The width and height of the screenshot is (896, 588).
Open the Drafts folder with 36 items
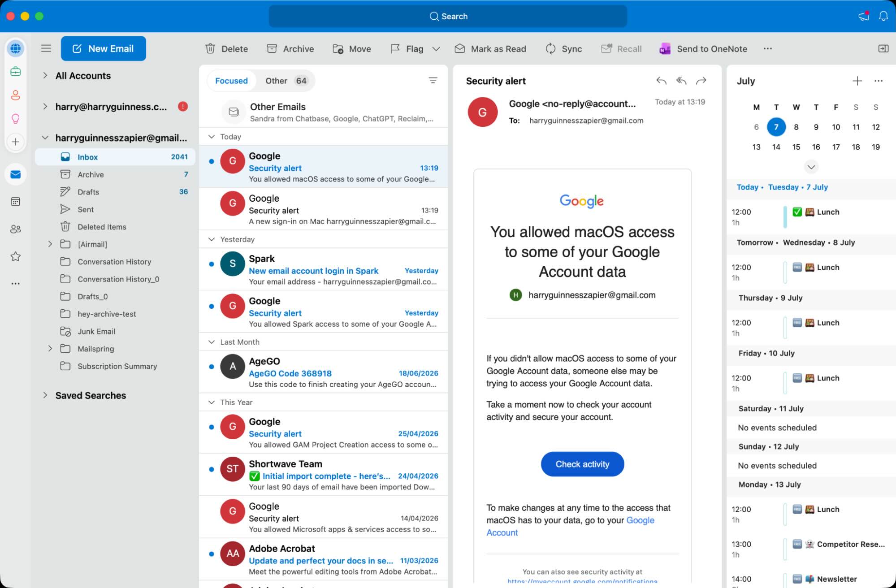click(115, 192)
